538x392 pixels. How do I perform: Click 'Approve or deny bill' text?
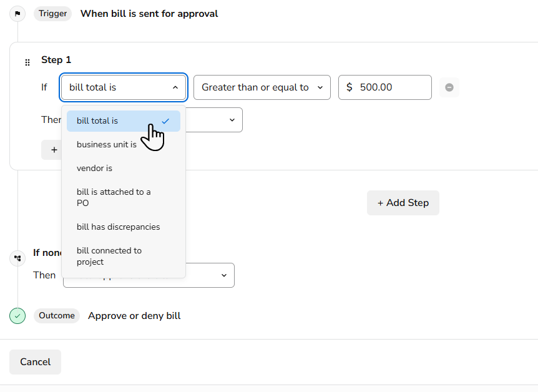click(134, 316)
